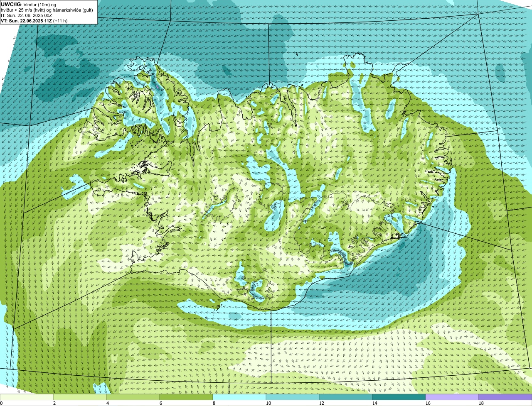Click the 8–10 m/s light cyan legend swatch
This screenshot has height=406, width=532.
coord(239,397)
